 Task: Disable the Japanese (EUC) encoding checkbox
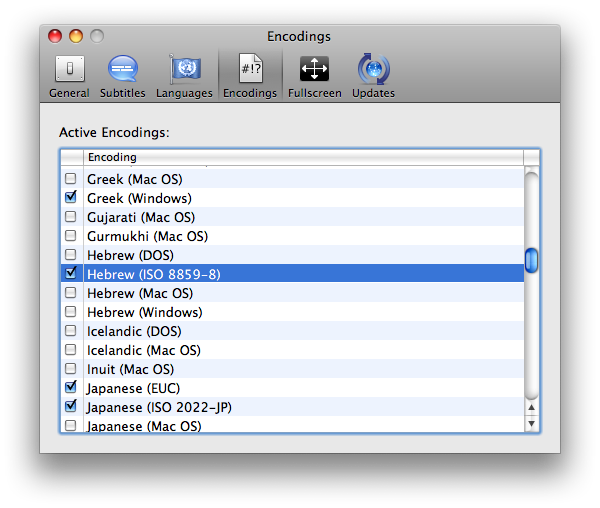point(71,388)
